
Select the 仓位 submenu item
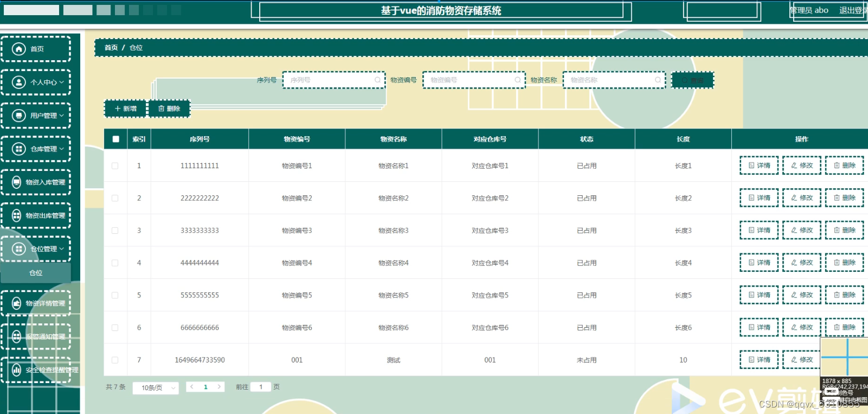[x=36, y=273]
